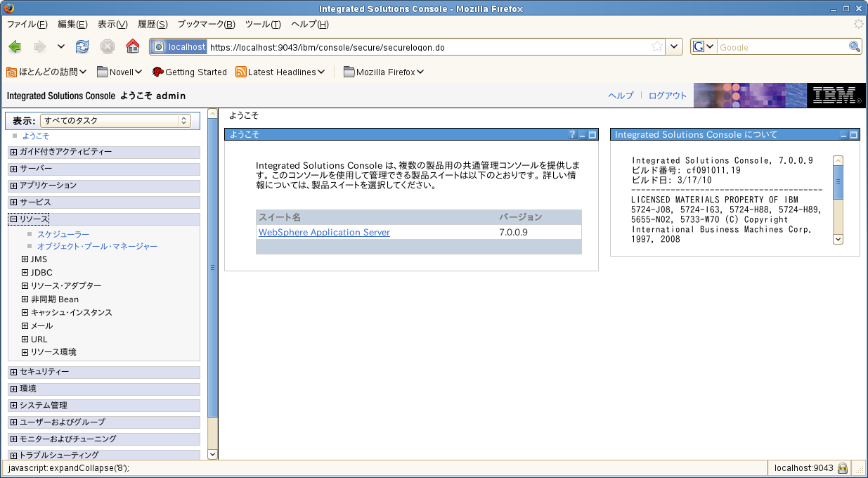Click the navigation pane scroll-up arrow
The width and height of the screenshot is (868, 478).
pyautogui.click(x=213, y=112)
